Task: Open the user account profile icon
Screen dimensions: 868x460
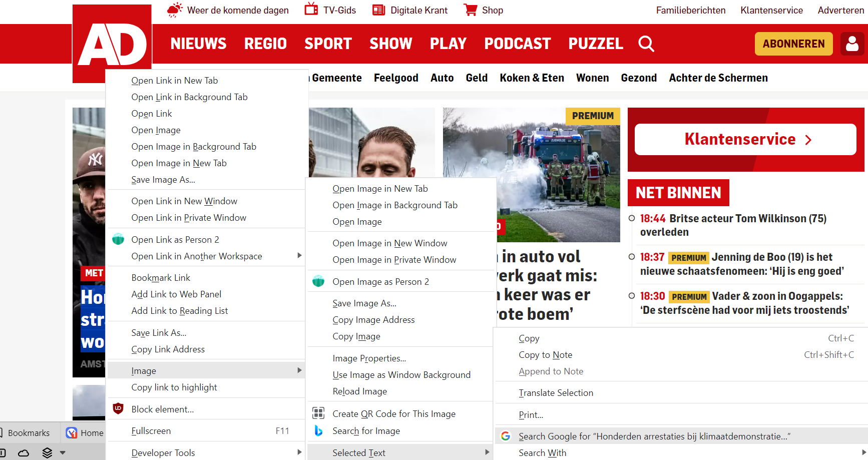Action: pos(852,44)
